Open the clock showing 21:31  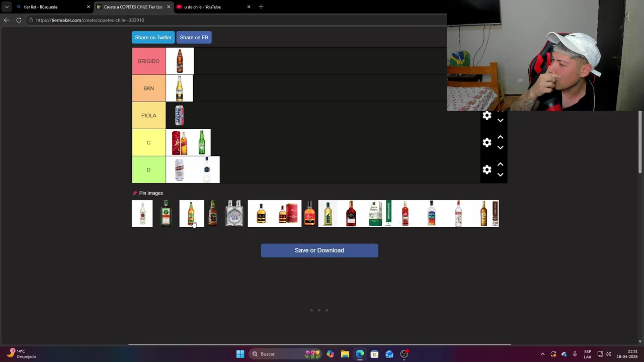click(627, 354)
